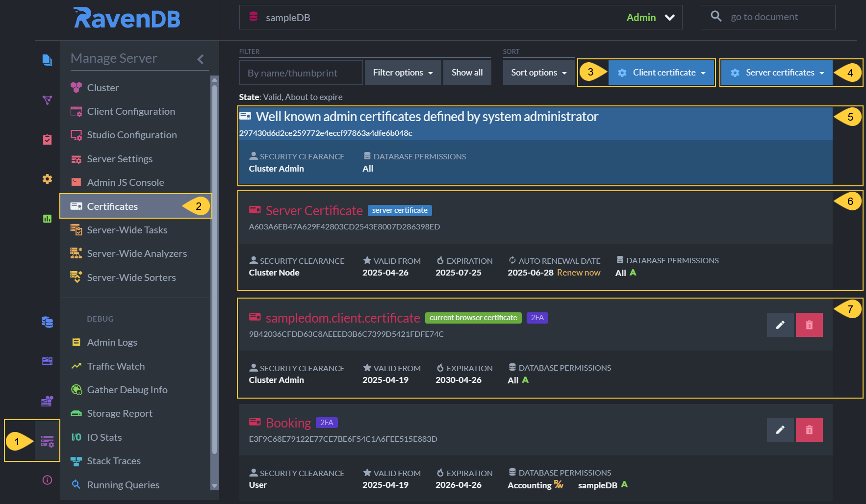The width and height of the screenshot is (866, 504).
Task: Open the Tasks clipboard sidebar icon
Action: (47, 140)
